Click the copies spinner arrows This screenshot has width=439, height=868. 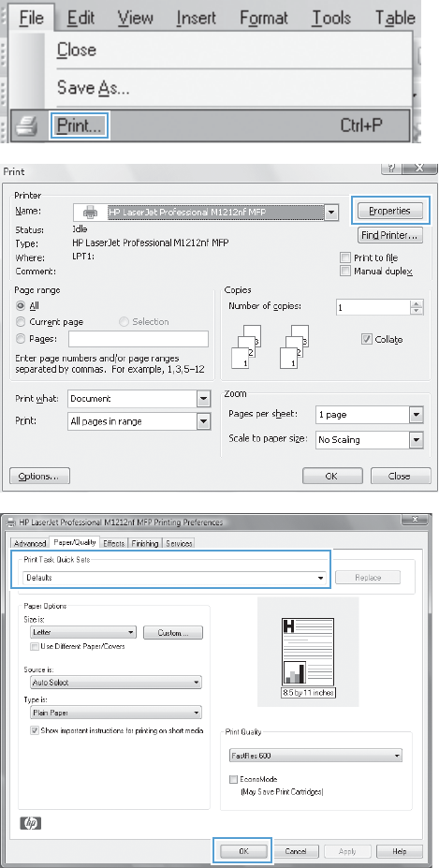point(418,308)
